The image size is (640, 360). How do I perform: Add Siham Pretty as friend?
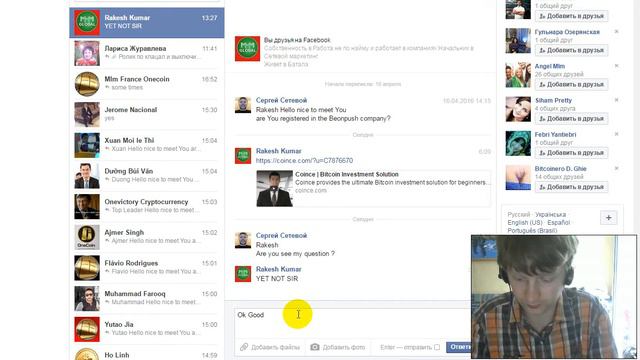click(571, 119)
